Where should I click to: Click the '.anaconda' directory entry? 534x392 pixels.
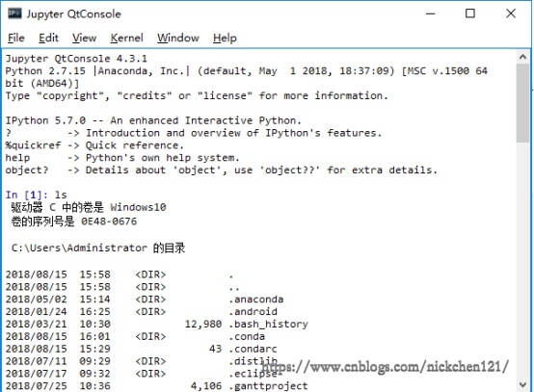pos(256,300)
